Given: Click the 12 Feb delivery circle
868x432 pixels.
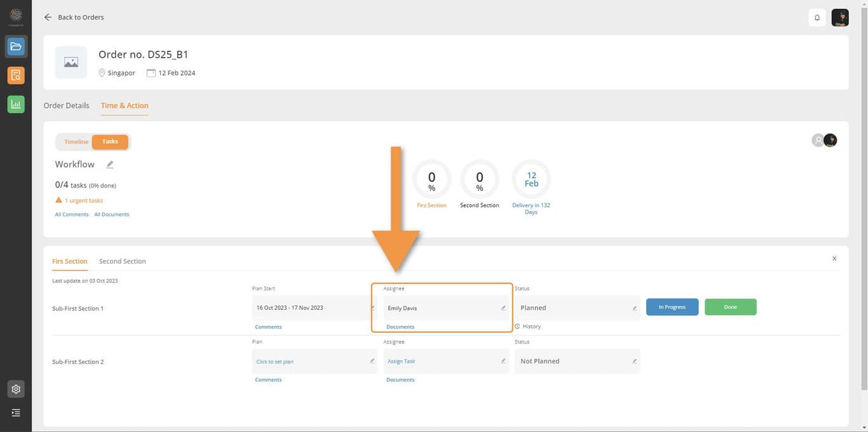Looking at the screenshot, I should 531,179.
